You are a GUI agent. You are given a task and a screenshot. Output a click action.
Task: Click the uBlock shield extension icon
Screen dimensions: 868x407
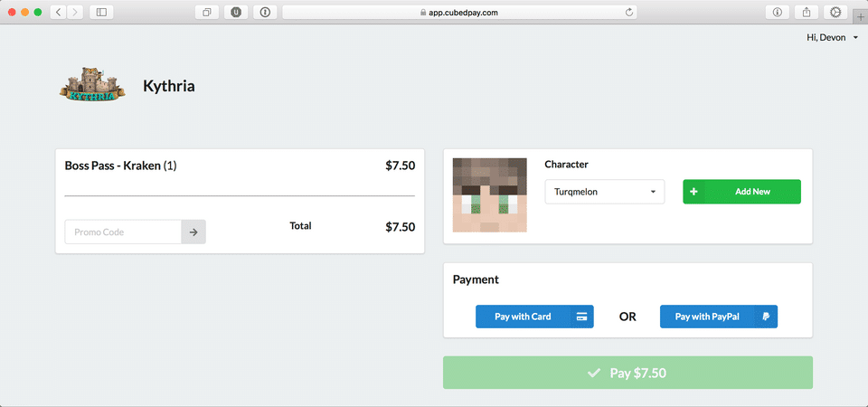[236, 12]
